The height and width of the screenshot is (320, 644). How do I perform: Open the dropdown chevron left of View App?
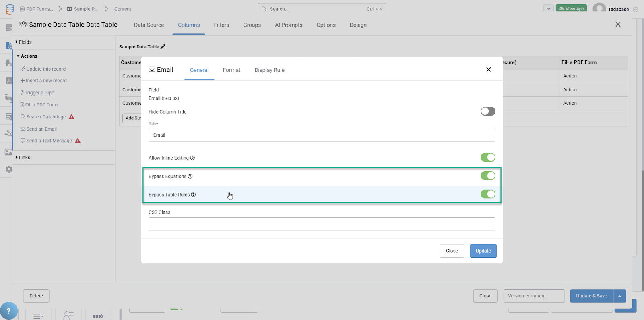[548, 8]
